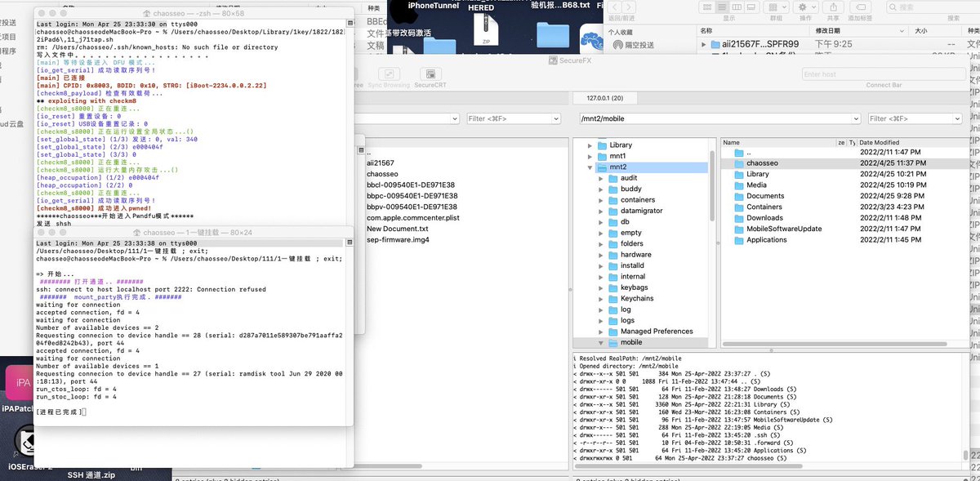This screenshot has width=980, height=481.
Task: Expand the aii21567F folder row in Finder
Action: coord(704,44)
